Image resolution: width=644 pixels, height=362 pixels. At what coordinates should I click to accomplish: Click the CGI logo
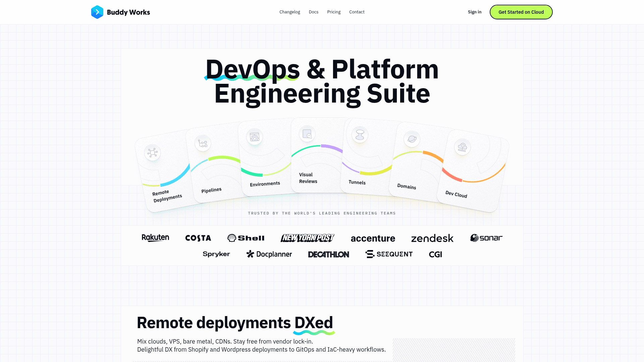435,254
